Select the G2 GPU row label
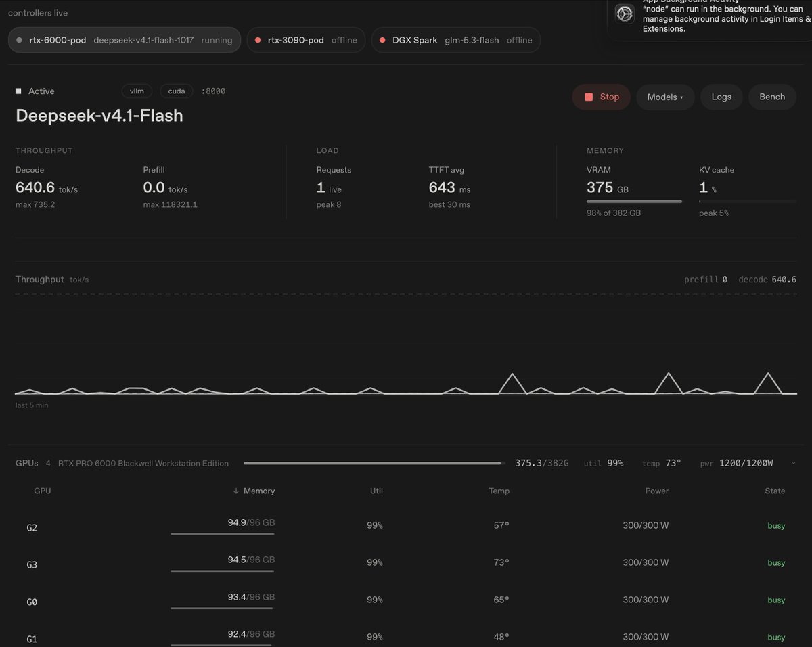The width and height of the screenshot is (812, 647). (x=32, y=527)
